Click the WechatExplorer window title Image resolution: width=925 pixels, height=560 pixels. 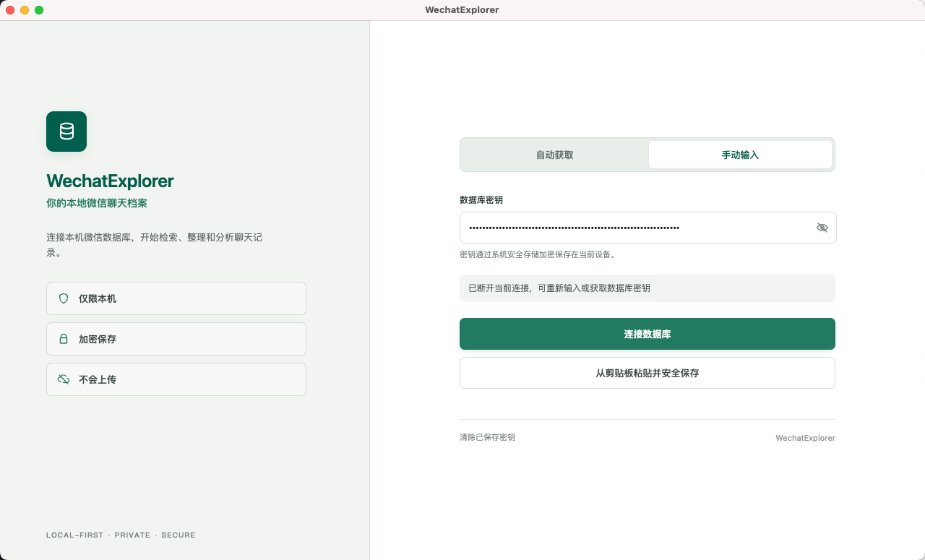point(462,10)
